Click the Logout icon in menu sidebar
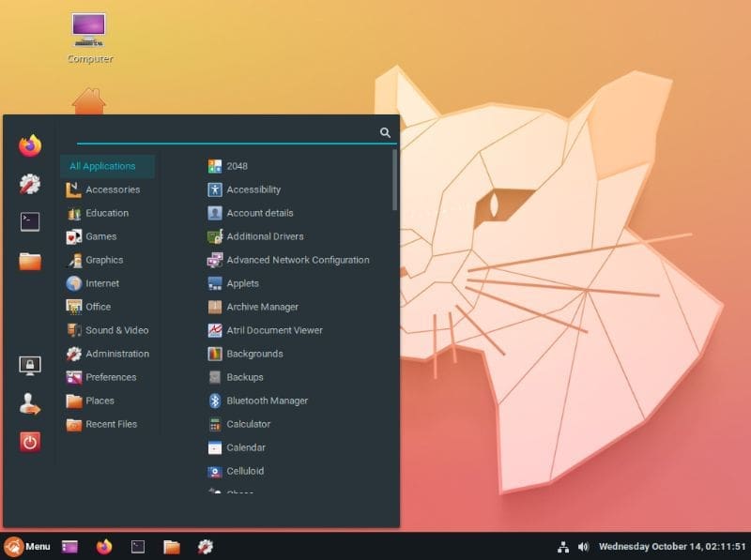The width and height of the screenshot is (751, 560). click(30, 403)
